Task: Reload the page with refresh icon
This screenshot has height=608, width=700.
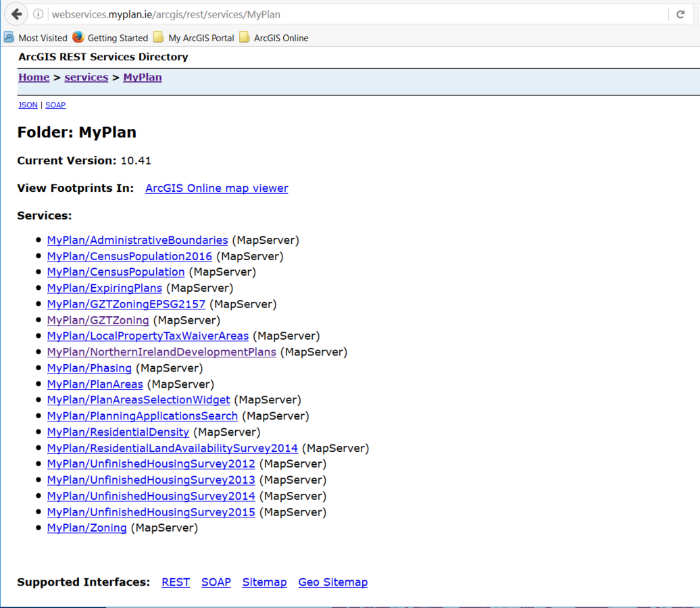Action: (680, 14)
